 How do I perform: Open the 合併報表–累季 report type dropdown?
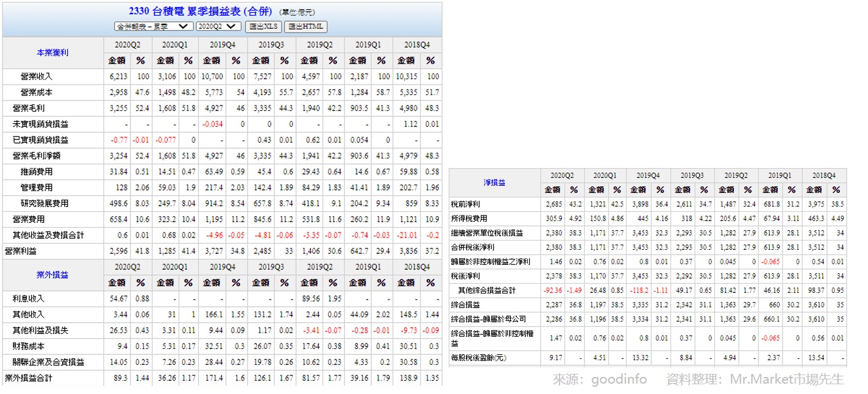(x=154, y=26)
